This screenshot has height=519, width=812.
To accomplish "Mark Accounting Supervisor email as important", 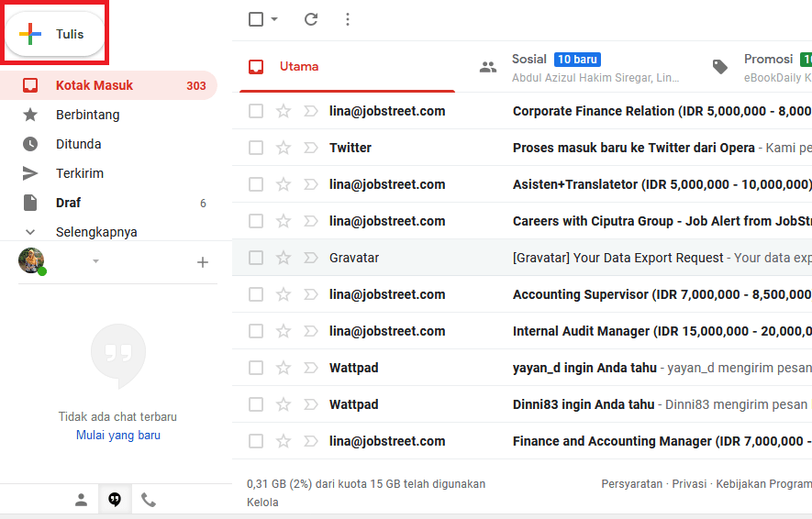I will [311, 294].
